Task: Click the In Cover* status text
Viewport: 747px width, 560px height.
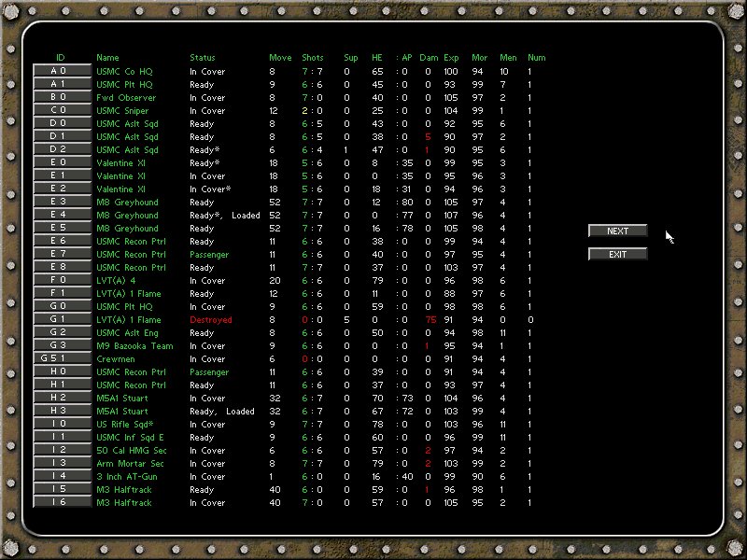Action: tap(210, 189)
